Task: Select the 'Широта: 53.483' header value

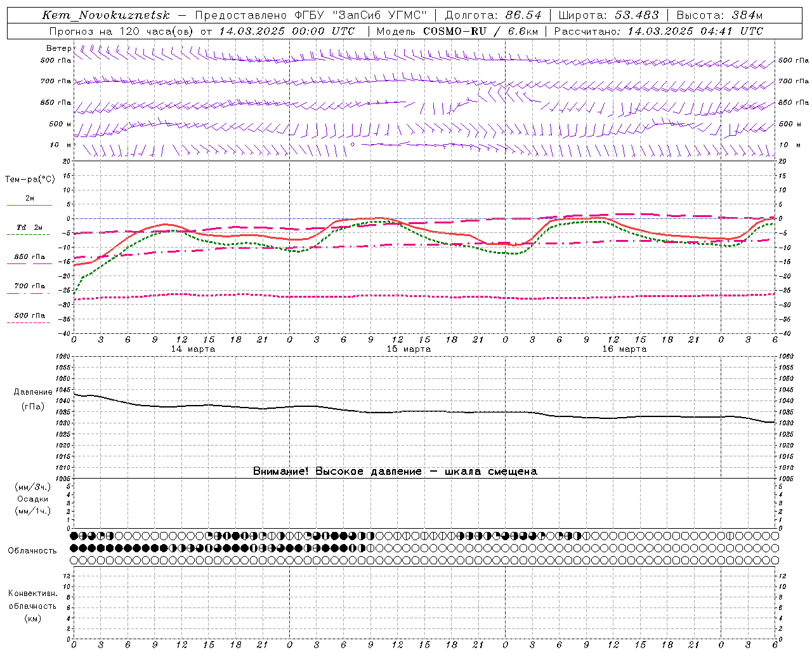Action: click(x=609, y=15)
